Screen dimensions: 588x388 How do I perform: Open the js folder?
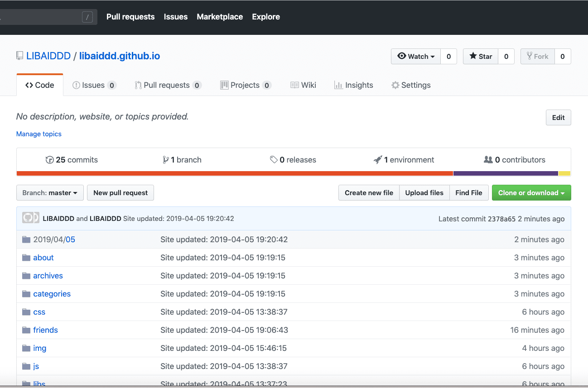(36, 366)
